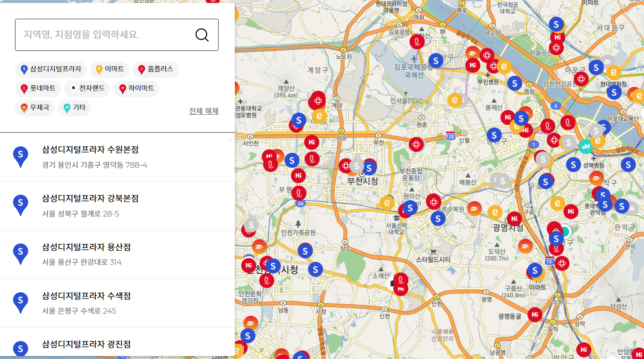Toggle the 홈플러스 filter chip

[156, 69]
